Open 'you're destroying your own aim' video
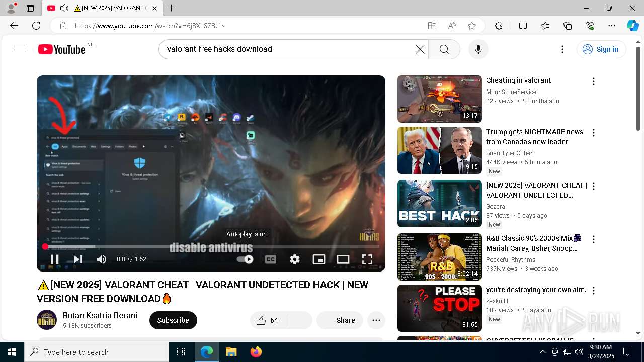The height and width of the screenshot is (362, 644). [536, 290]
